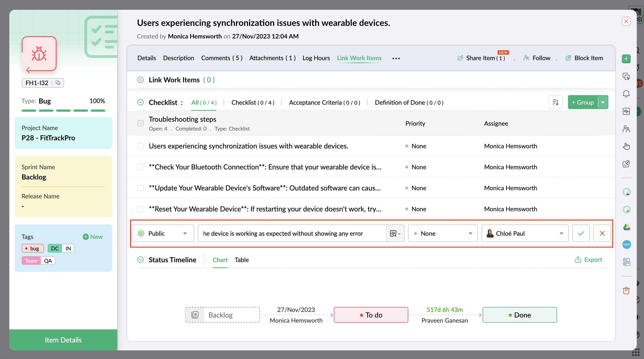Screen dimensions: 644x359
Task: Switch Status Timeline to Table view
Action: [x=242, y=260]
